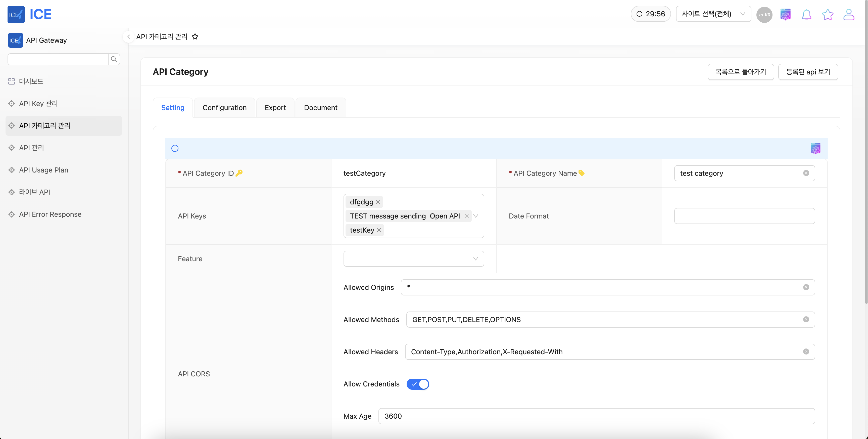Click the API Gateway logo icon
This screenshot has width=868, height=439.
click(x=16, y=40)
